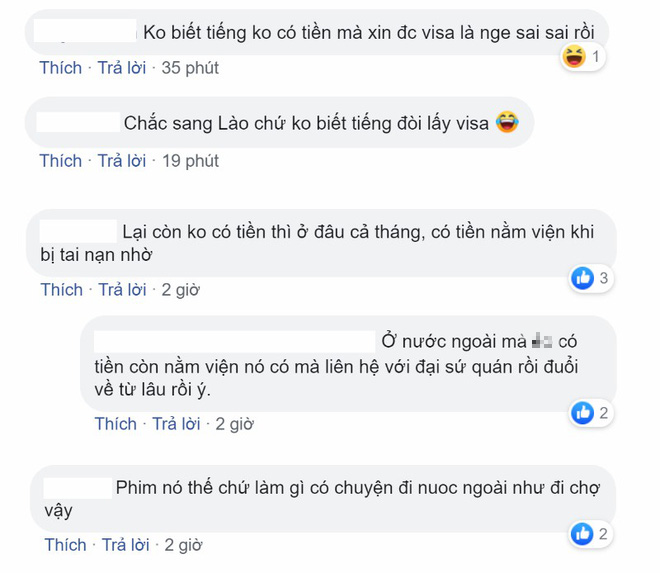
Task: Click Trả lời under 'Phim nó thế' comment
Action: coord(125,545)
